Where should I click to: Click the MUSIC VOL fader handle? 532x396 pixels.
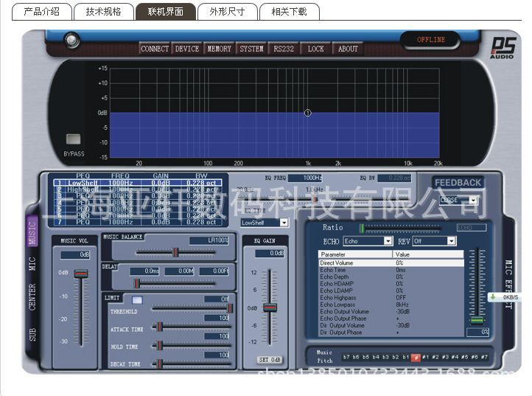(81, 274)
